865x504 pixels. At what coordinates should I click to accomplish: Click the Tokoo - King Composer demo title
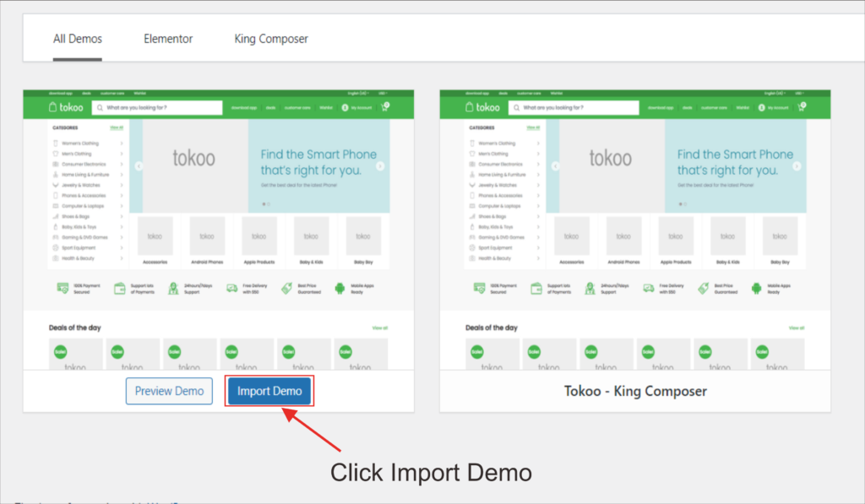click(x=635, y=392)
